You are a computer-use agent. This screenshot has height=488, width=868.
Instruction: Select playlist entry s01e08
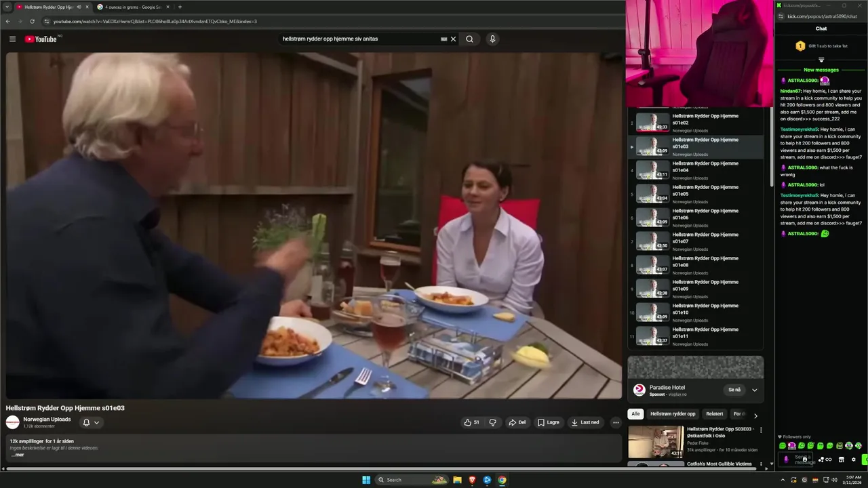coord(696,265)
